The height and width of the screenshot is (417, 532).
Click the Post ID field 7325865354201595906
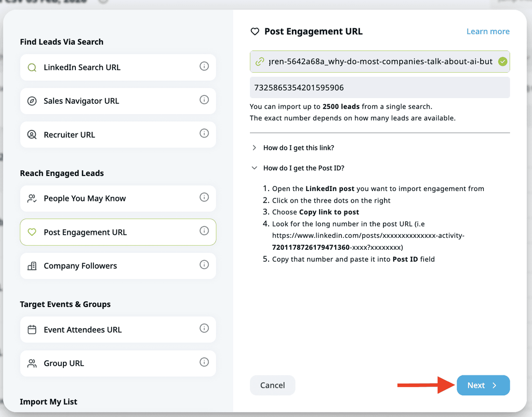click(380, 87)
